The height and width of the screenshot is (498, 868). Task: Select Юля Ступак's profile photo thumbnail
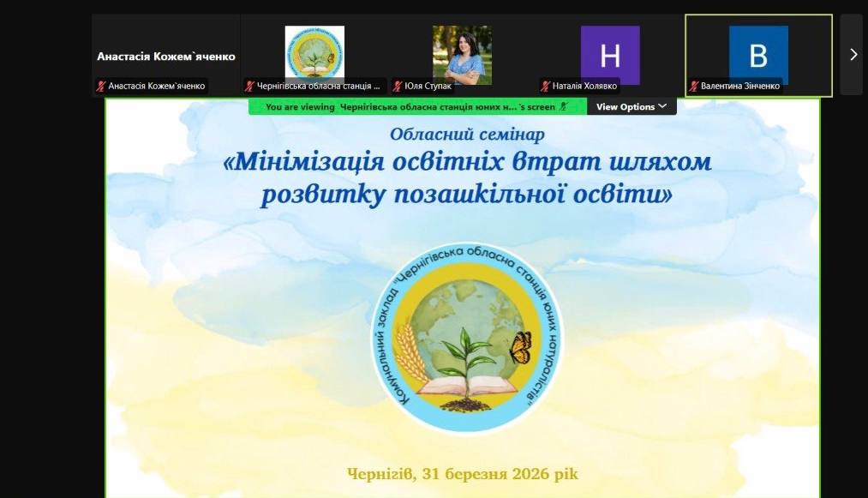pos(462,55)
